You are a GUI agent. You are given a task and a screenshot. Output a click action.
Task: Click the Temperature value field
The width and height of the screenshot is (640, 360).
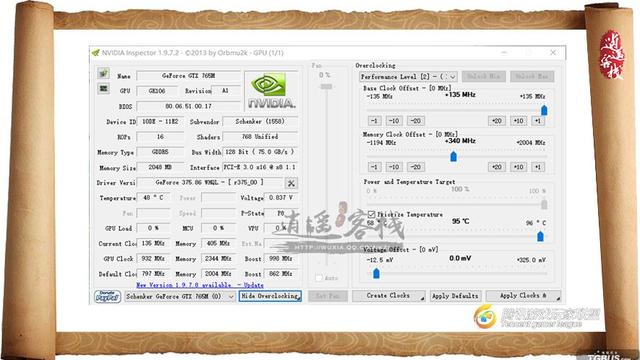click(x=153, y=198)
